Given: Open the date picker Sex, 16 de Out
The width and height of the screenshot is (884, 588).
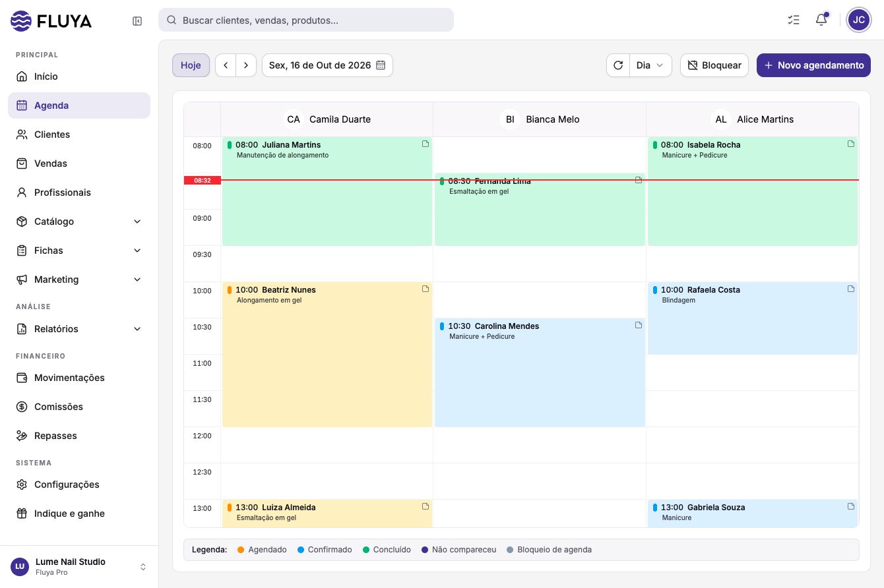Looking at the screenshot, I should pyautogui.click(x=327, y=65).
